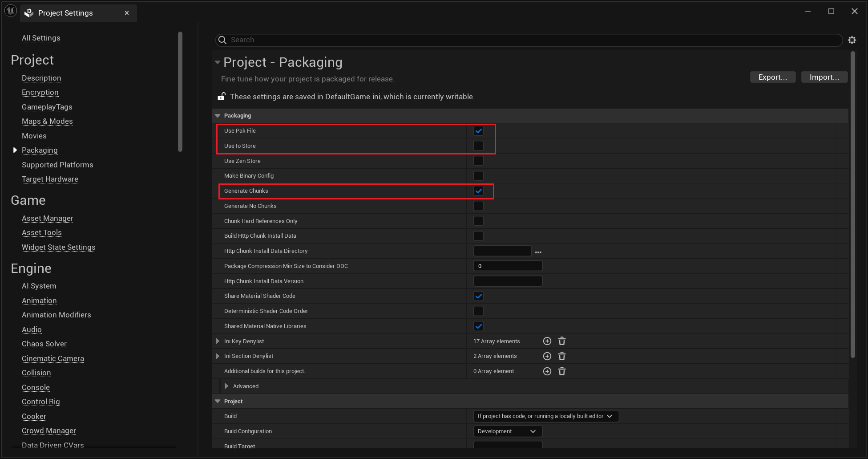Image resolution: width=868 pixels, height=459 pixels.
Task: Expand the Ini Key Denylist array
Action: [218, 341]
